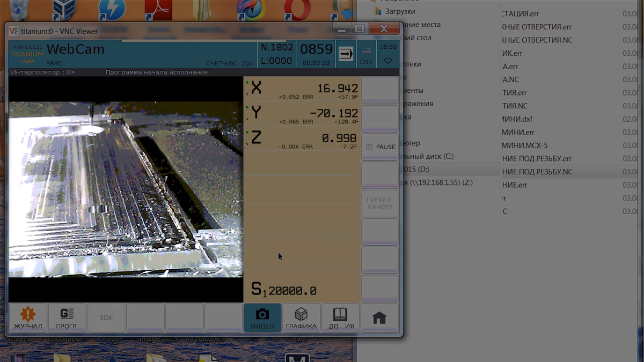Select file МИНИ.dxf in Explorer
This screenshot has height=362, width=644.
(x=517, y=119)
